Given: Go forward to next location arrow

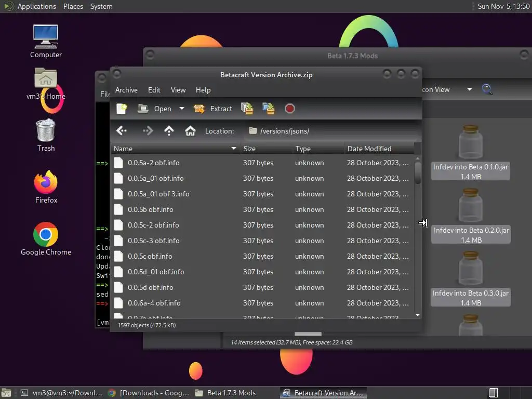Looking at the screenshot, I should tap(148, 130).
